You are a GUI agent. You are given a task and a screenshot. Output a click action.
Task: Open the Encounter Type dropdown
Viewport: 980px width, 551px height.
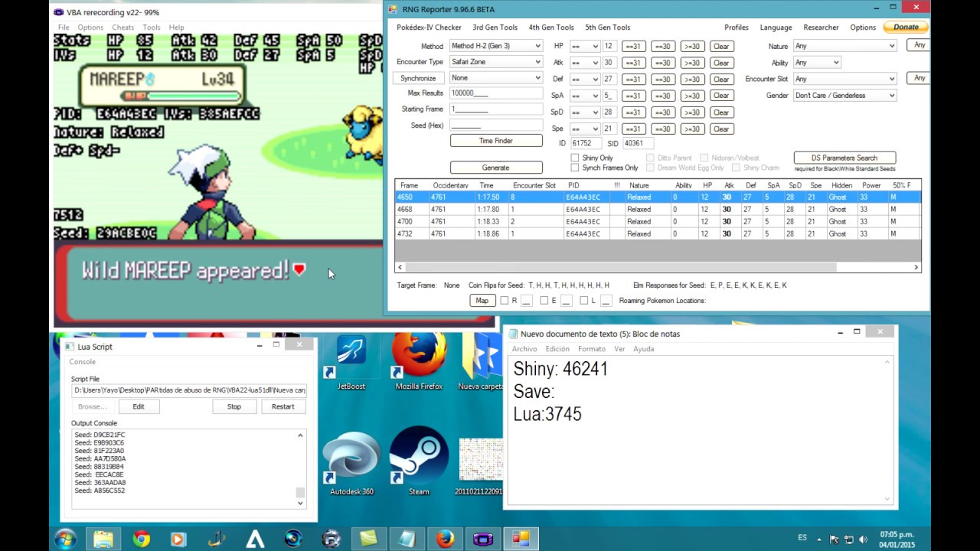coord(496,62)
